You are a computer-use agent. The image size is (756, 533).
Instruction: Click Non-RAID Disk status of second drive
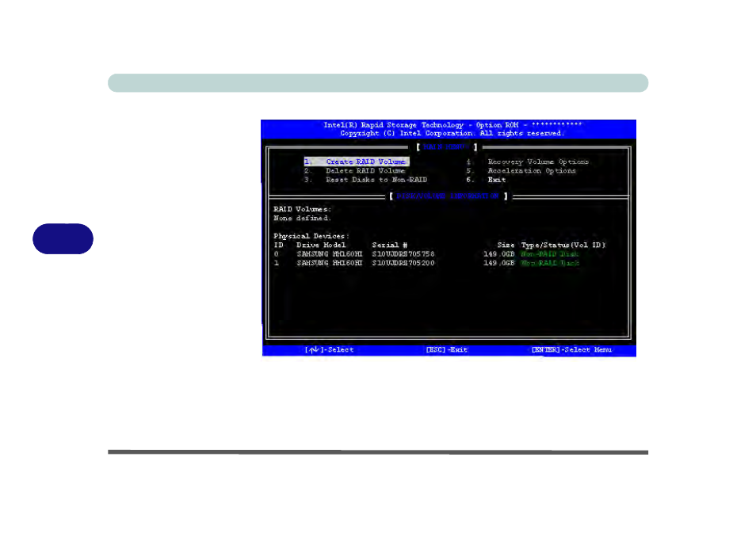[x=549, y=263]
